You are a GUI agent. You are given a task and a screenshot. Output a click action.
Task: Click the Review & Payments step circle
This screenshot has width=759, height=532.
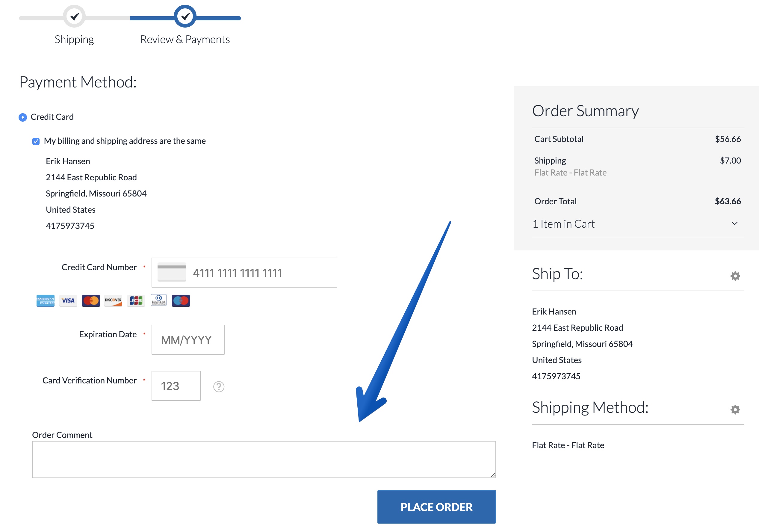pos(185,16)
